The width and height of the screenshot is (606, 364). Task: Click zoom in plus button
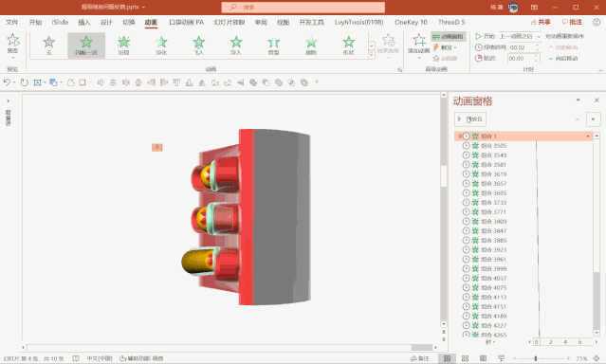tap(568, 358)
